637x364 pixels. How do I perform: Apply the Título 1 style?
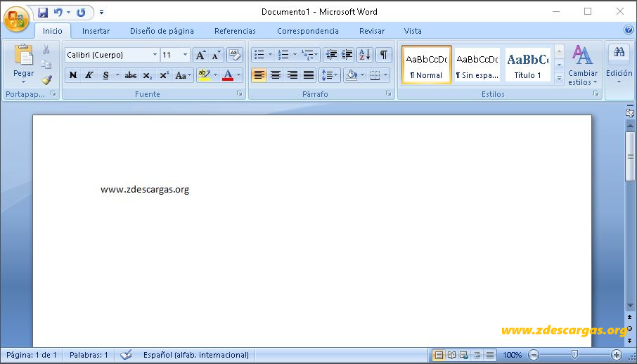528,65
